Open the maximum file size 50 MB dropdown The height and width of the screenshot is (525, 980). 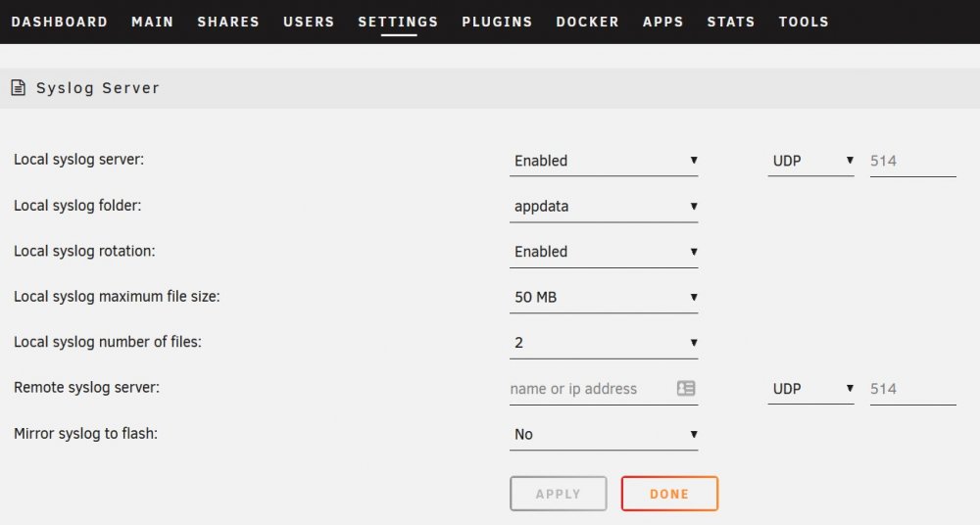[x=604, y=298]
